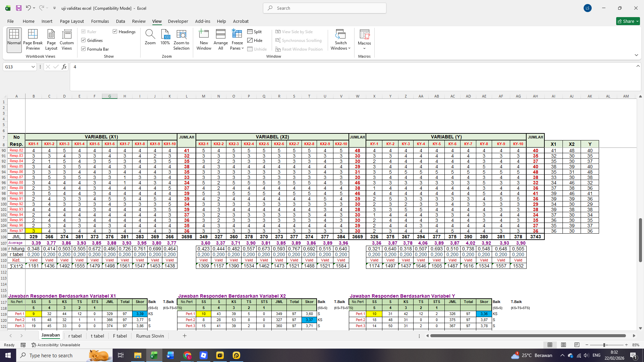Switch to the r tabel sheet

75,336
